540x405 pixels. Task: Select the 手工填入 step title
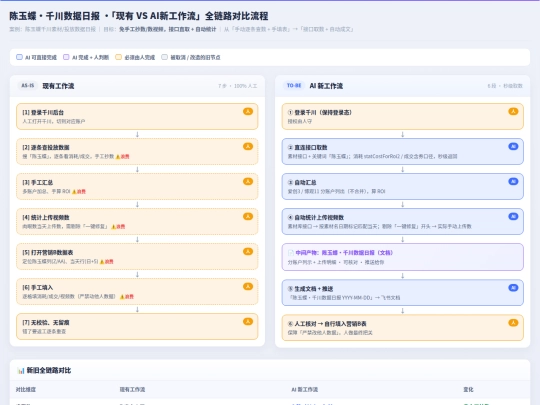click(38, 288)
